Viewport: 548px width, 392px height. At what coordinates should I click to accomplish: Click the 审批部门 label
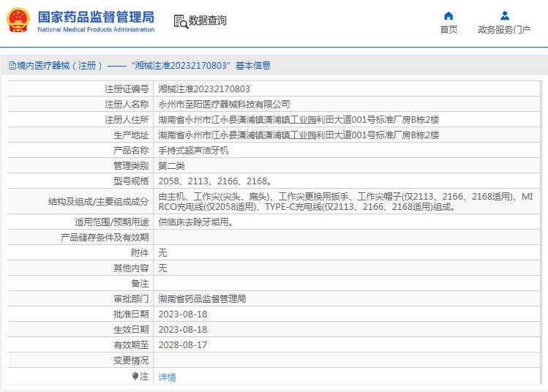click(x=131, y=299)
